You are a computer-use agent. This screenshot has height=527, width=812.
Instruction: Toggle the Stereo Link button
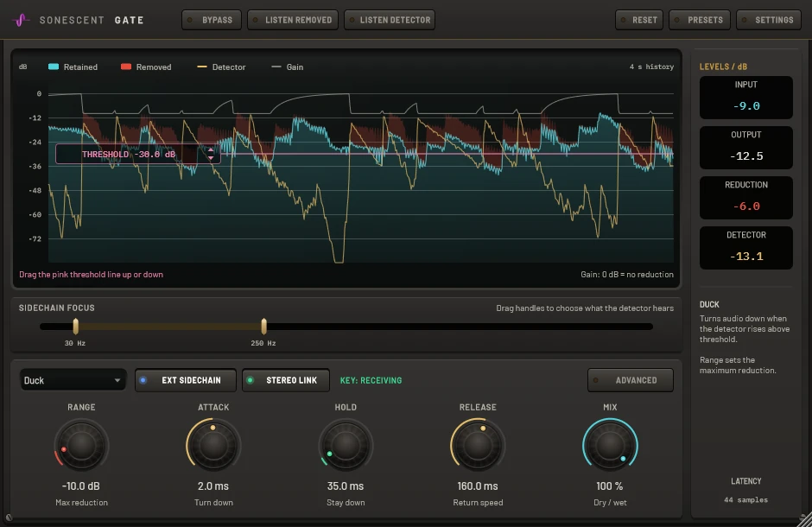(286, 380)
